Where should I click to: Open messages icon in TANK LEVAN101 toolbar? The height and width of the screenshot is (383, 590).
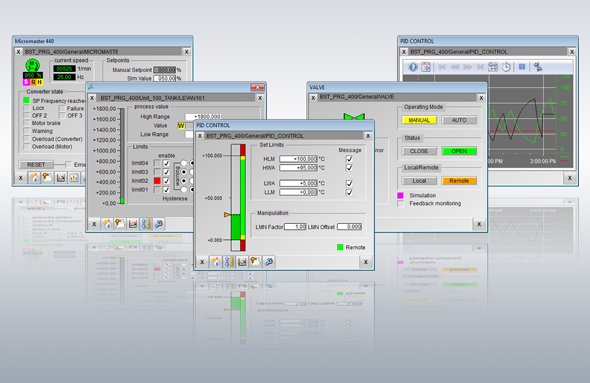pos(120,224)
